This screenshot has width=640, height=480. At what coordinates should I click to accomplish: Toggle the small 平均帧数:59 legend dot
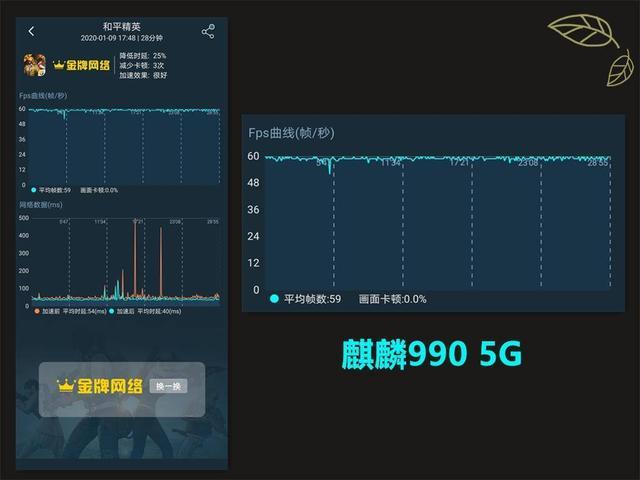pyautogui.click(x=34, y=190)
